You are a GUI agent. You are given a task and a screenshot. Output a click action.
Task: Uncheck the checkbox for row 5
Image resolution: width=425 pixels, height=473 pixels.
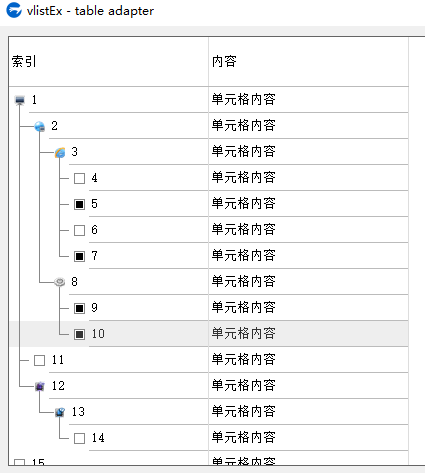point(79,204)
